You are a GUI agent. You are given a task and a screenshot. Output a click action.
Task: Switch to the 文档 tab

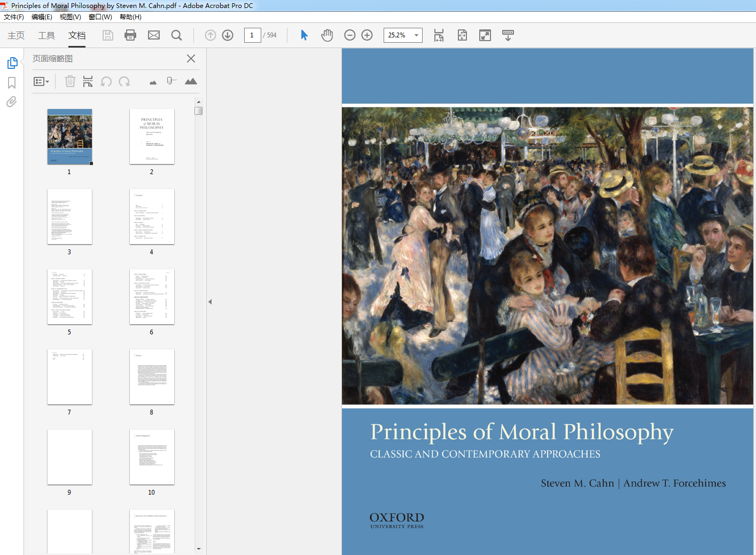point(77,35)
